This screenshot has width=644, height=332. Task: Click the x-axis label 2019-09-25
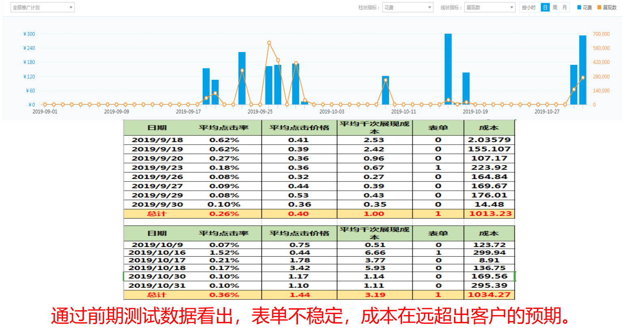pos(260,112)
